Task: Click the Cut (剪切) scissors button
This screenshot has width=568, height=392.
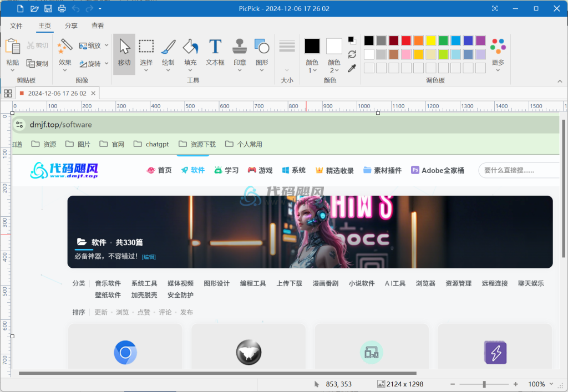Action: click(37, 45)
